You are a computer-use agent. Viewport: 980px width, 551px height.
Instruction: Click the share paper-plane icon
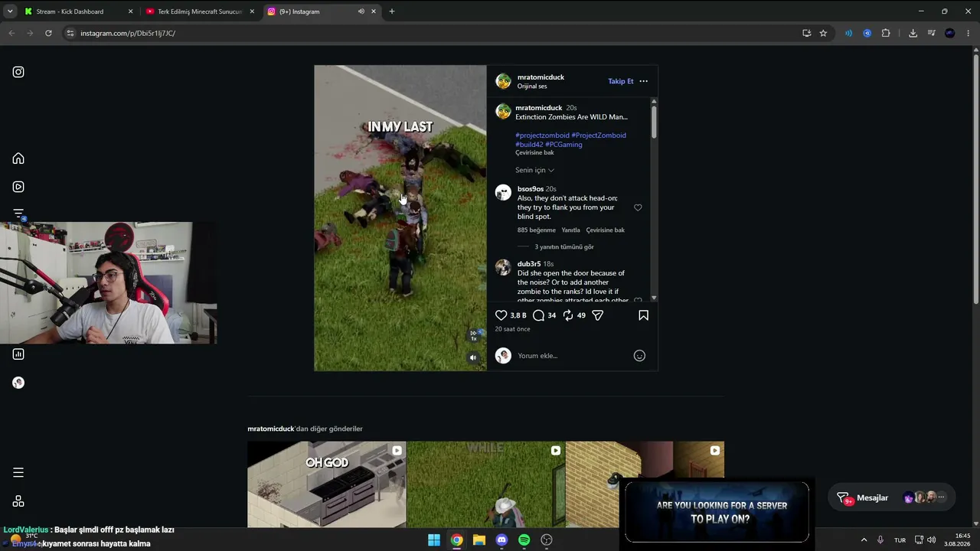click(x=598, y=315)
